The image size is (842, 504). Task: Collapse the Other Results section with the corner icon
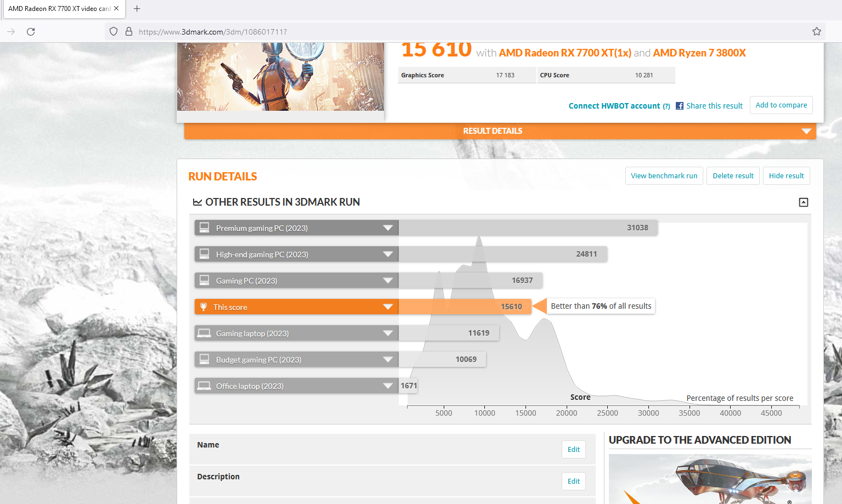click(x=804, y=202)
